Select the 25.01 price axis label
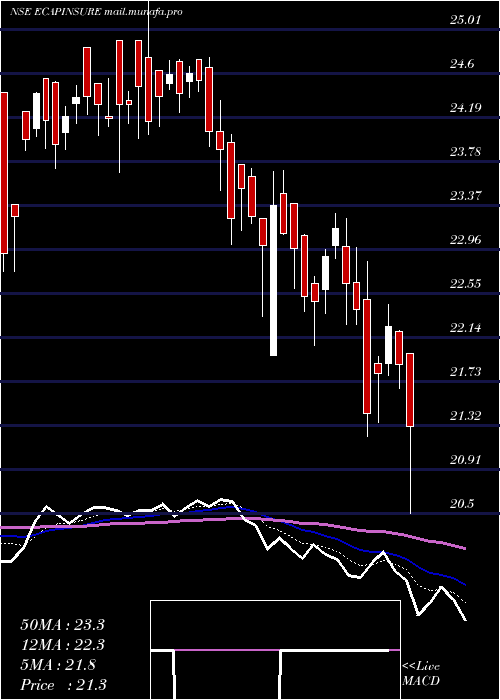 (x=467, y=20)
